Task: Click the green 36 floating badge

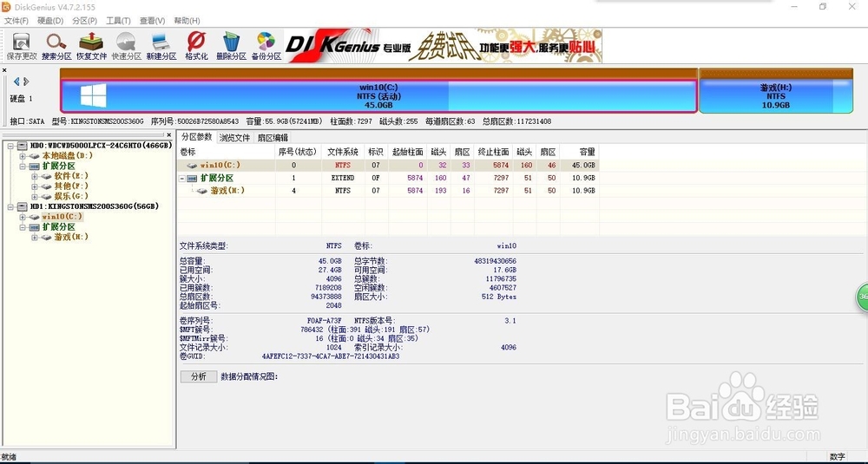Action: pos(863,297)
